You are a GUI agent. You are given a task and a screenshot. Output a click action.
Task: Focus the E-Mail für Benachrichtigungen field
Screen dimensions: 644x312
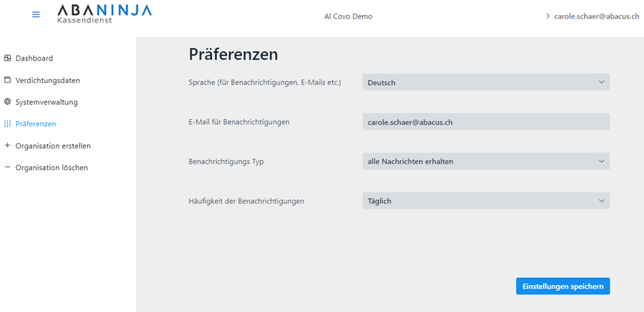point(486,122)
